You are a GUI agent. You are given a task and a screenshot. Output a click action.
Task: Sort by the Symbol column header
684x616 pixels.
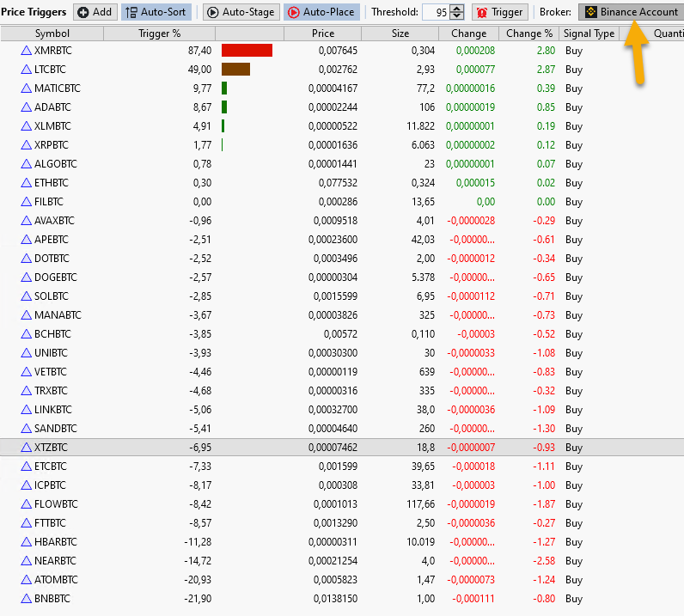[x=52, y=34]
